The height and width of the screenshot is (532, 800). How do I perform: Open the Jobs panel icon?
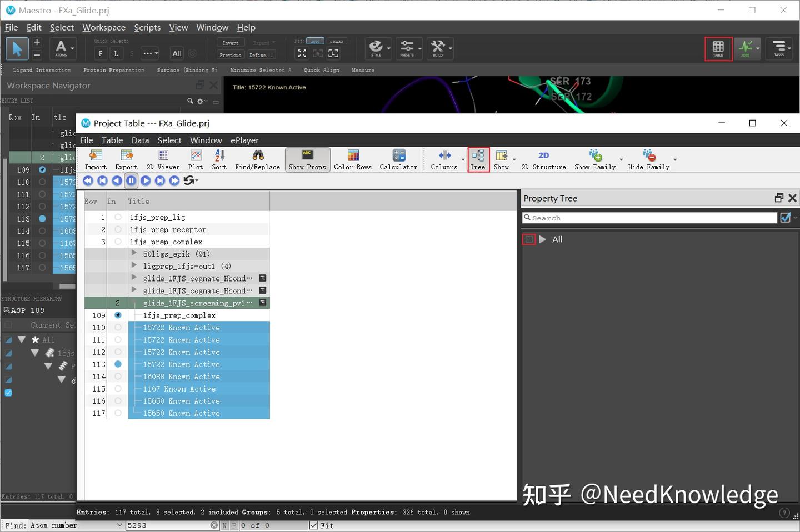pyautogui.click(x=747, y=48)
